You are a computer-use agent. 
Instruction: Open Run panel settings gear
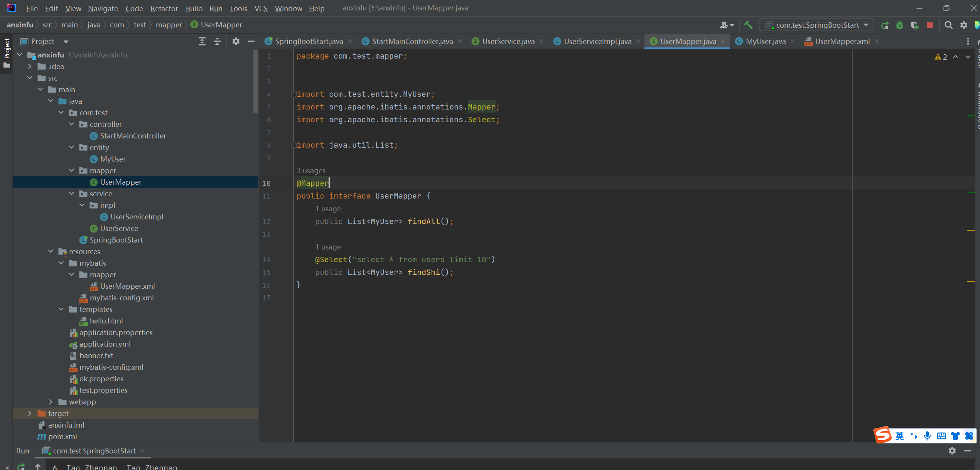pyautogui.click(x=952, y=451)
